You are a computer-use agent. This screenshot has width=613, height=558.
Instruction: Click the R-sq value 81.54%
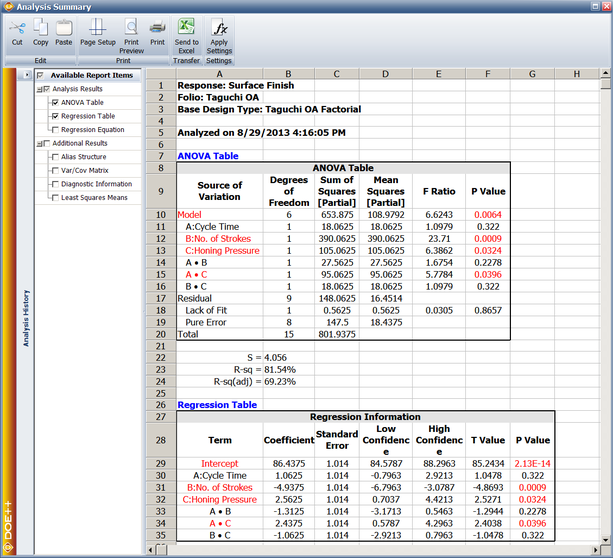coord(280,370)
